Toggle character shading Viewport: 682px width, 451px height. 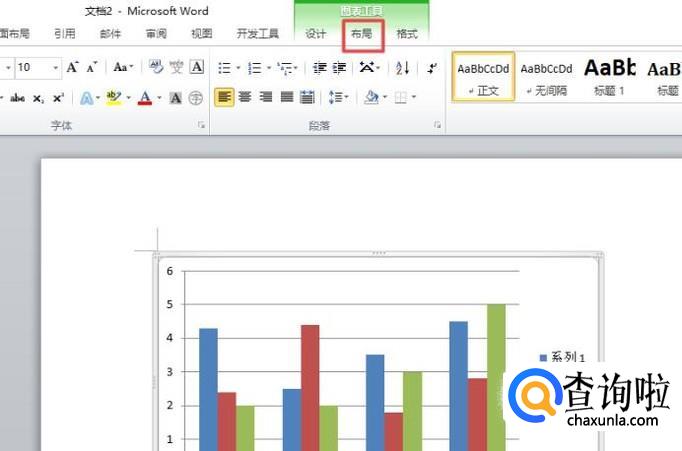point(175,98)
